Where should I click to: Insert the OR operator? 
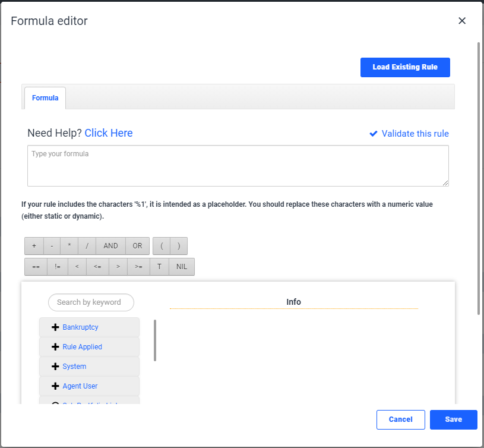(x=137, y=246)
